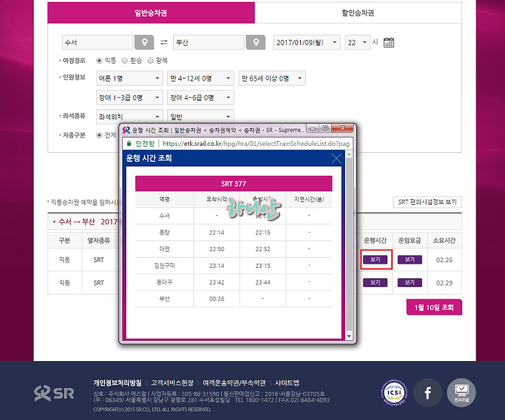Screen dimensions: 505x420
Task: Open 개인정보처리방침 footer link
Action: [x=117, y=383]
